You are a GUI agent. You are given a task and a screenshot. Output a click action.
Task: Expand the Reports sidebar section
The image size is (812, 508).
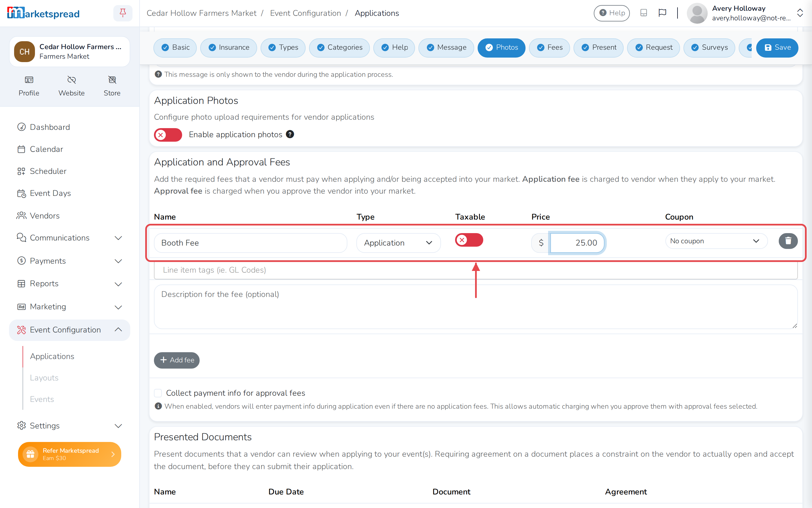70,284
